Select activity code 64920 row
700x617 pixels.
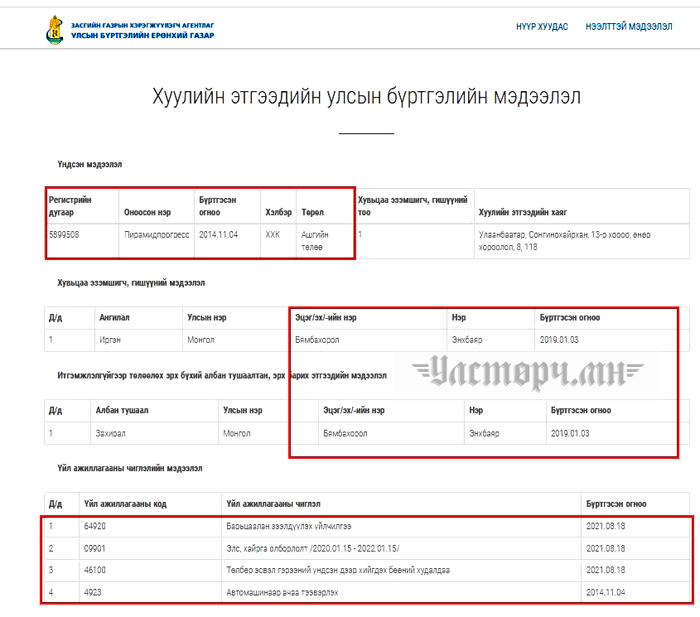96,526
